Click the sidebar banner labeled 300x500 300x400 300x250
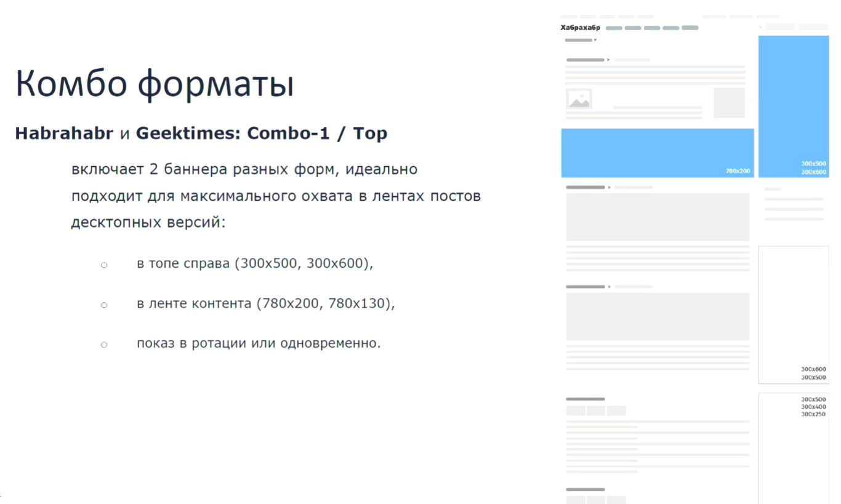Viewport: 841px width, 504px height. point(794,448)
